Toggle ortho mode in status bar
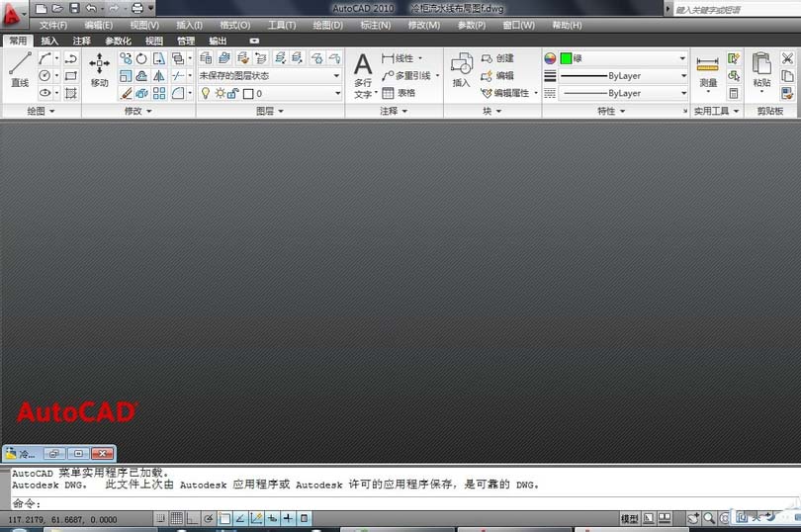801x532 pixels. coord(192,518)
